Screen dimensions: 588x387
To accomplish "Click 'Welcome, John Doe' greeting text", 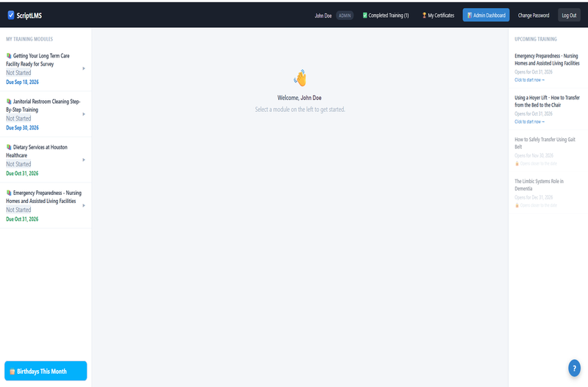I will (299, 98).
